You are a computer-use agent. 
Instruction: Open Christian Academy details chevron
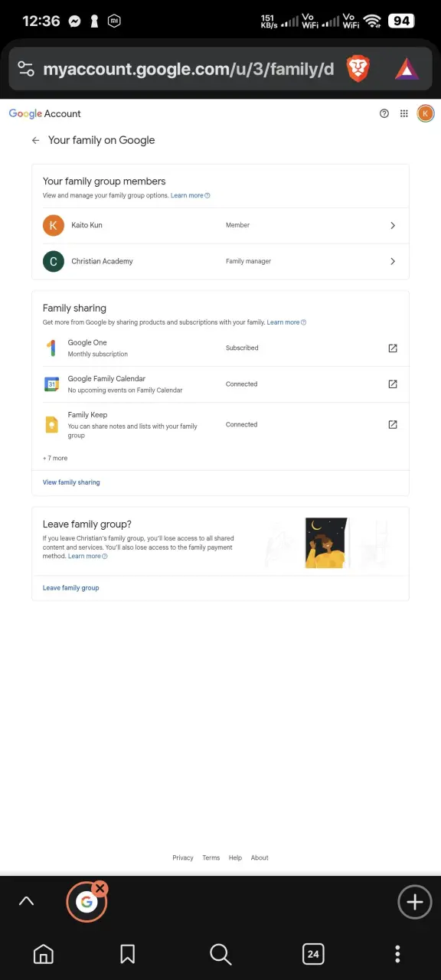tap(393, 261)
